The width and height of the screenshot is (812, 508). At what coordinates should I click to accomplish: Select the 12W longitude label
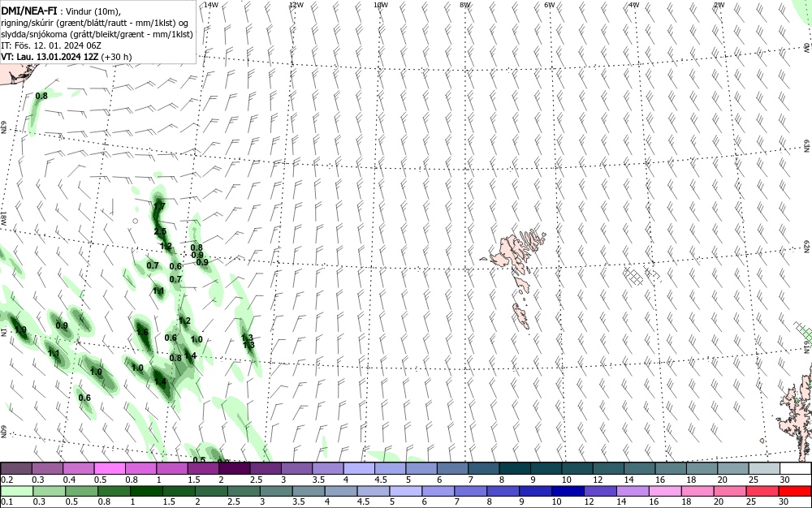pos(296,5)
